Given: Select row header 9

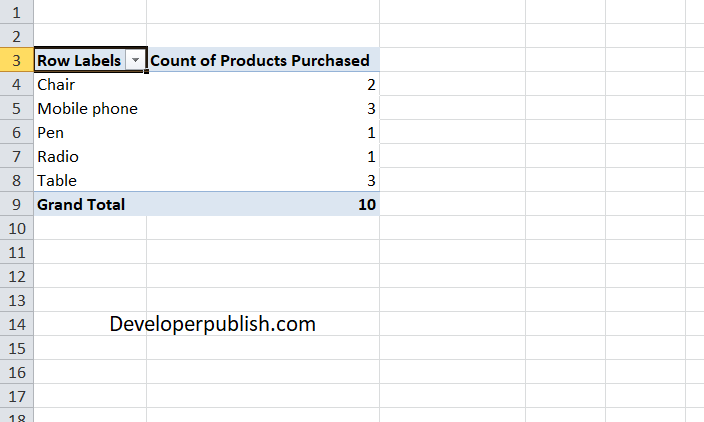Looking at the screenshot, I should [x=17, y=204].
